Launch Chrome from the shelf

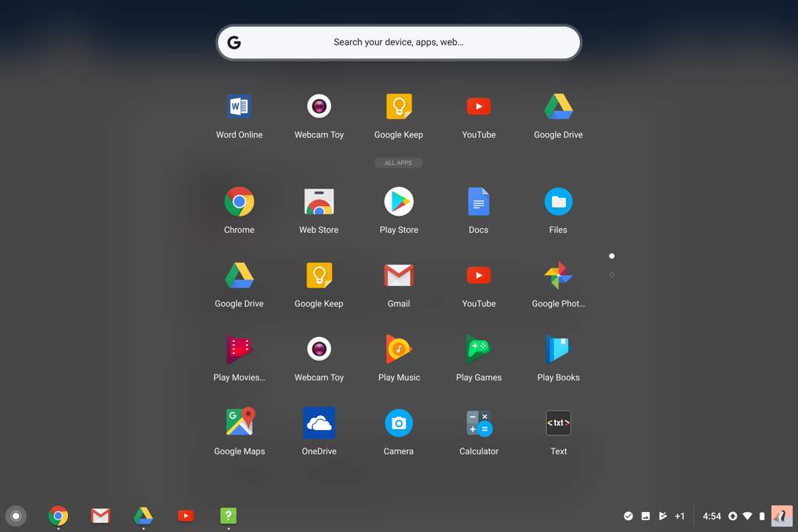click(58, 516)
